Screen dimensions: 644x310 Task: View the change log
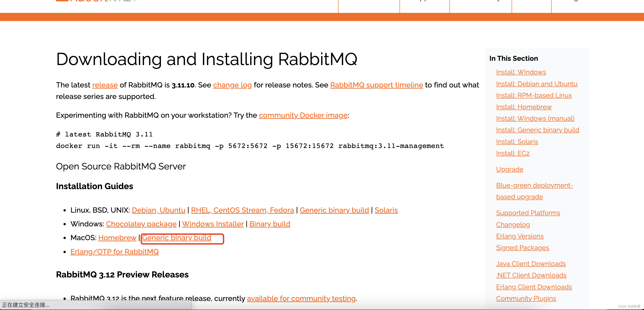click(x=232, y=85)
